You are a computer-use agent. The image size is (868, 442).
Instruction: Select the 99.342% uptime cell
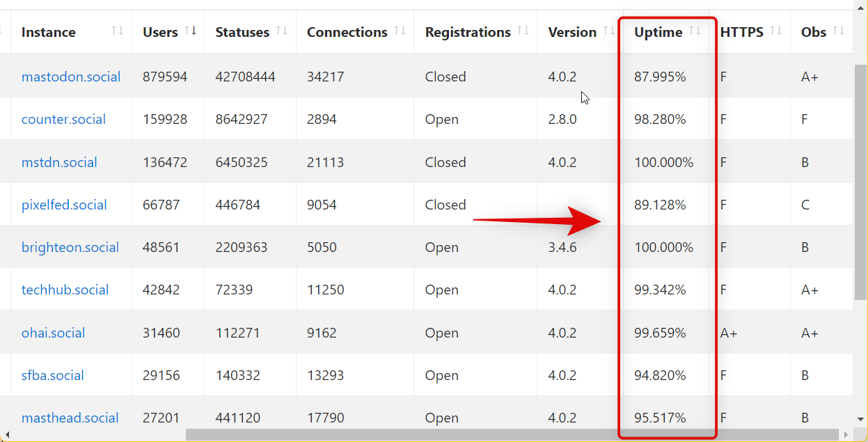[x=661, y=290]
